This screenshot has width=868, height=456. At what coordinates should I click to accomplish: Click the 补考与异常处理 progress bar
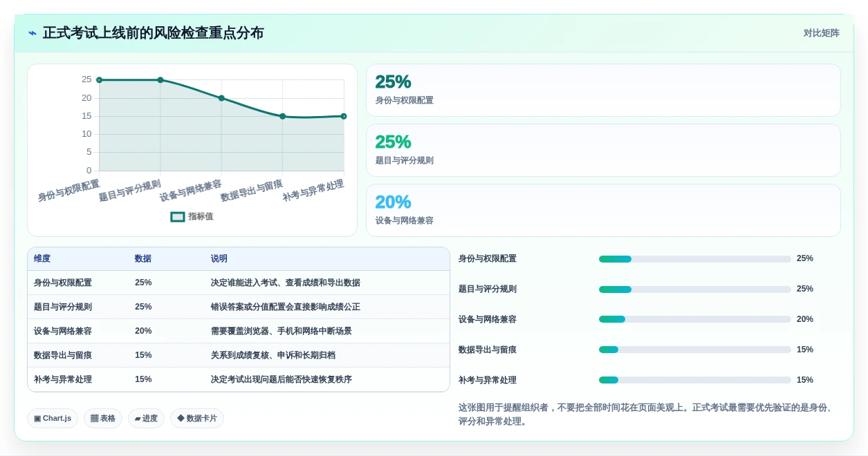695,380
